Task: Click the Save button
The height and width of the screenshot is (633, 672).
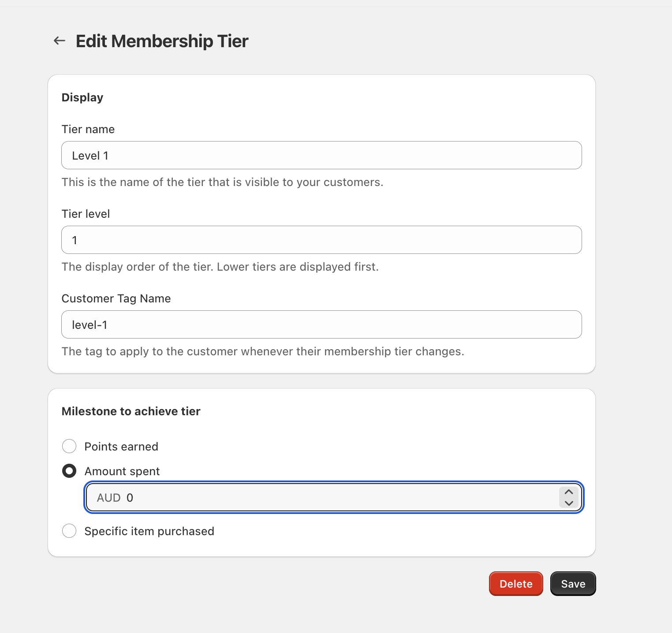Action: pos(573,583)
